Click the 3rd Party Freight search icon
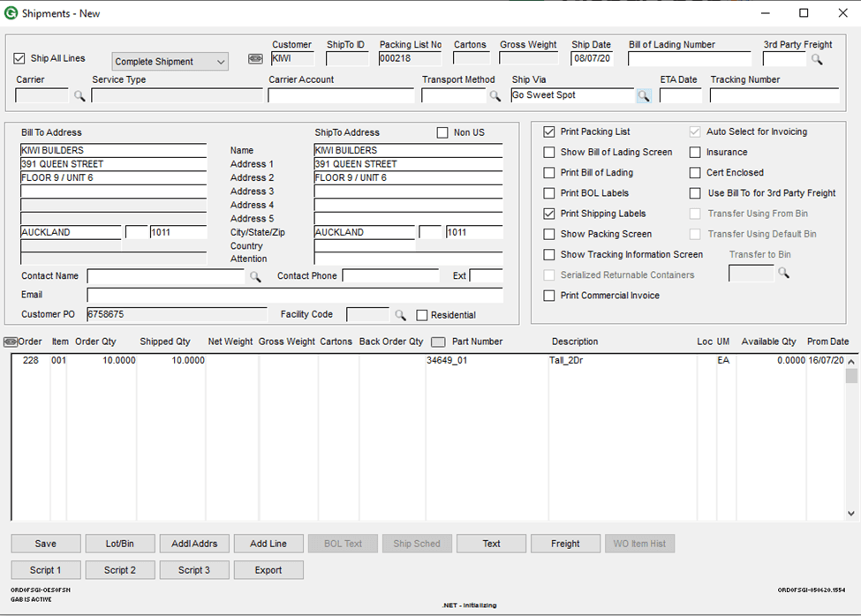The width and height of the screenshot is (861, 616). point(817,59)
